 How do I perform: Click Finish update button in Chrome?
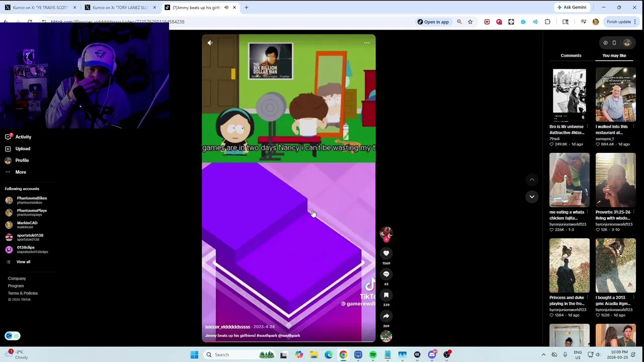point(622,22)
